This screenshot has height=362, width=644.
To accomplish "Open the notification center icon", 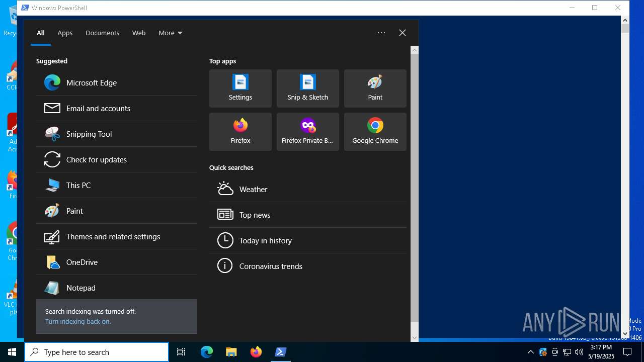I will pyautogui.click(x=627, y=352).
